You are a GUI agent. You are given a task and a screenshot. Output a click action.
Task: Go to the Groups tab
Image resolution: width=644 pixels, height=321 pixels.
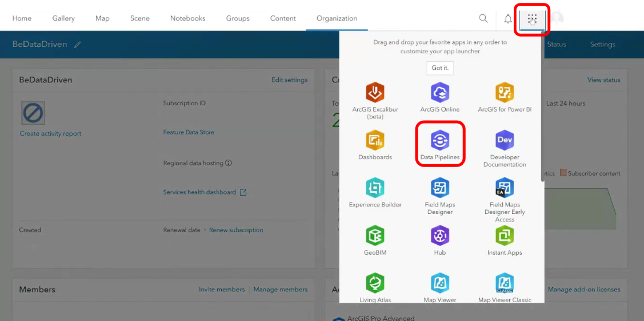pos(238,18)
